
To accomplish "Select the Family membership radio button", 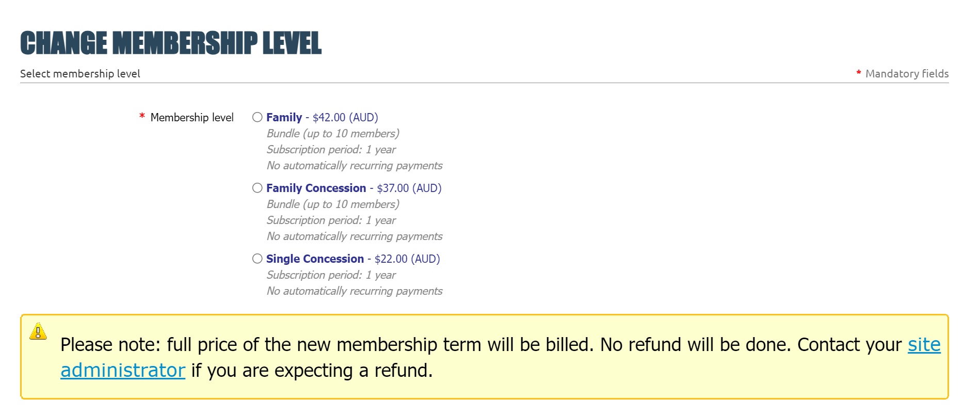I will (258, 117).
